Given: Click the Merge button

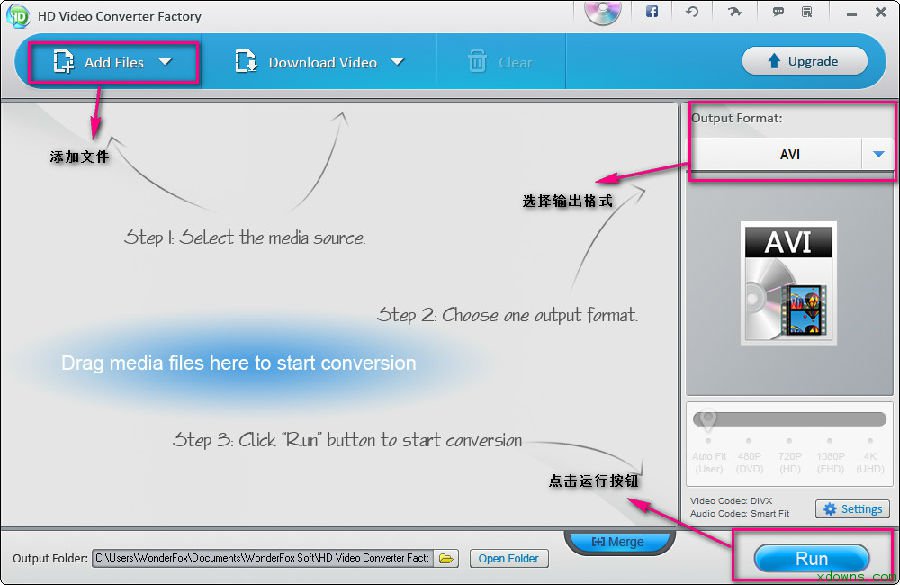Looking at the screenshot, I should click(618, 541).
